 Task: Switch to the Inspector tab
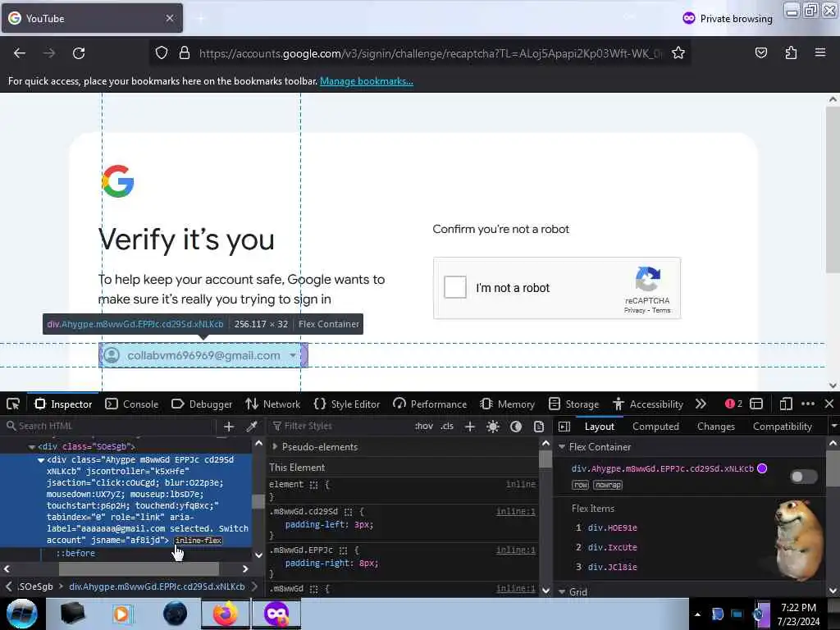[63, 404]
